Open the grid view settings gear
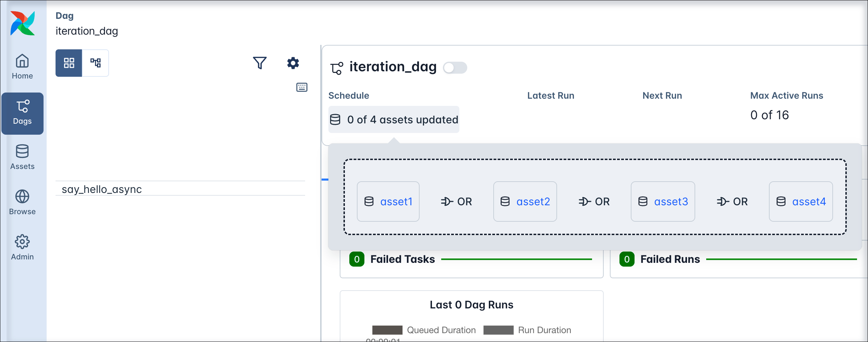Screen dimensions: 868x342 (293, 63)
